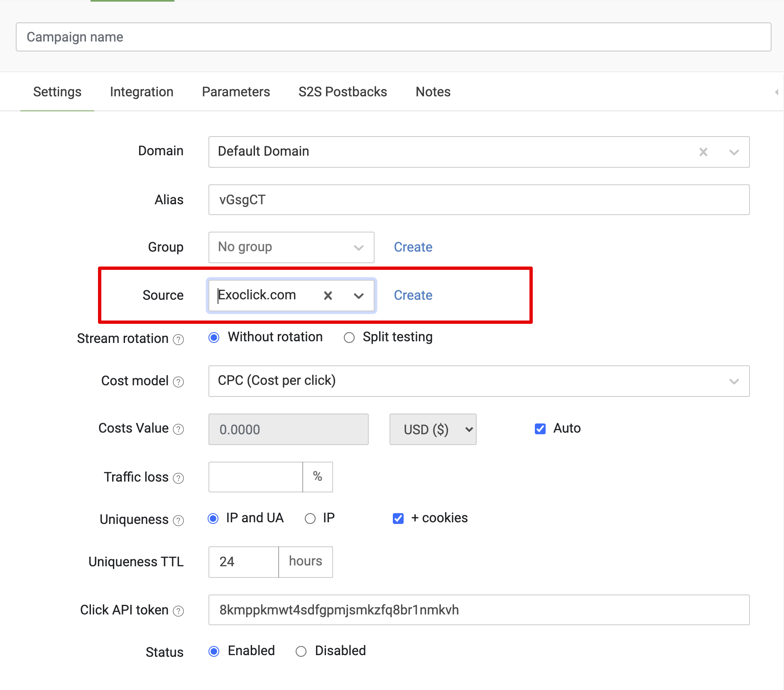The image size is (784, 690).
Task: Choose IP and UA uniqueness
Action: click(213, 519)
